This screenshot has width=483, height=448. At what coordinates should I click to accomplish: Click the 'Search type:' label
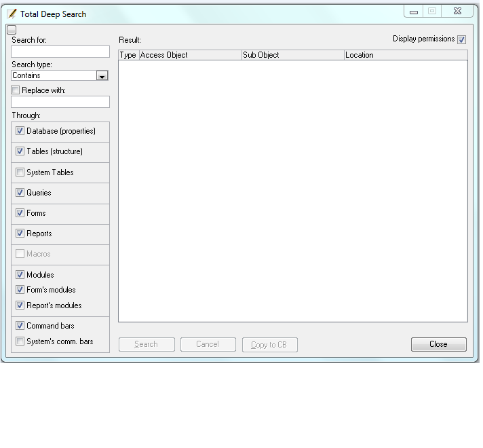[x=32, y=64]
